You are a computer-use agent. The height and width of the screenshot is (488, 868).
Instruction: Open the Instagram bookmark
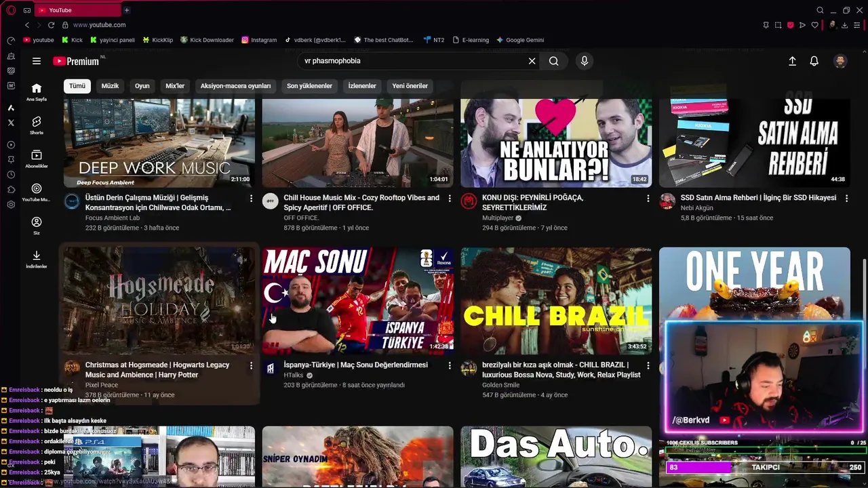[x=259, y=40]
